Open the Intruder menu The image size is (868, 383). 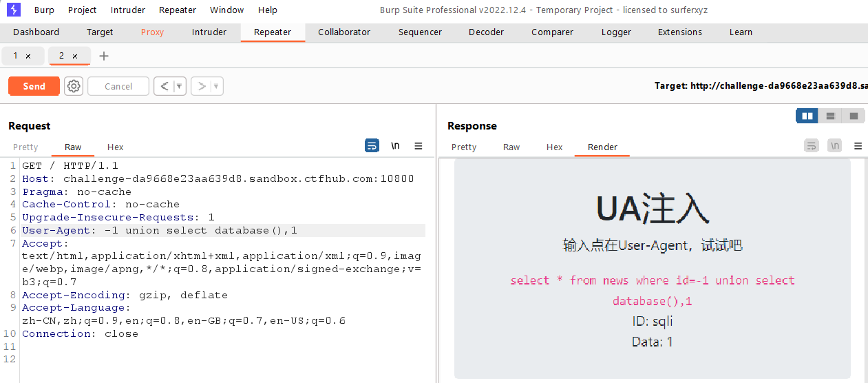tap(128, 10)
